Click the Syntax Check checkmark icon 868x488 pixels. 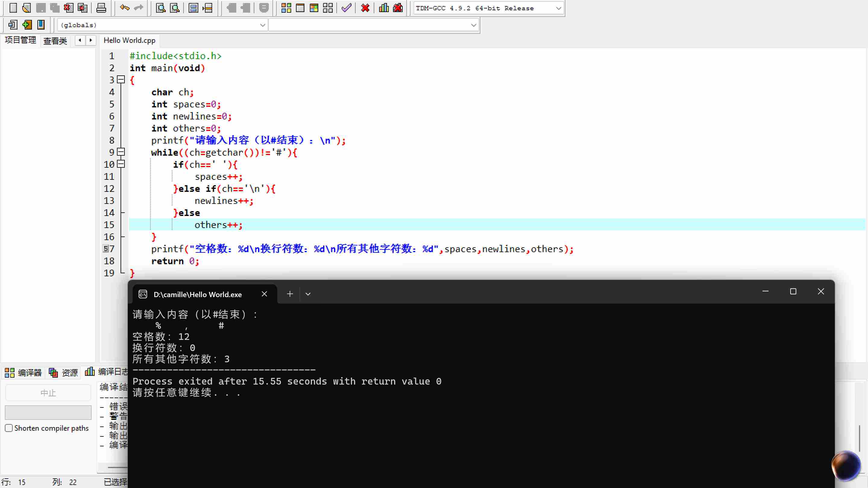[x=346, y=8]
